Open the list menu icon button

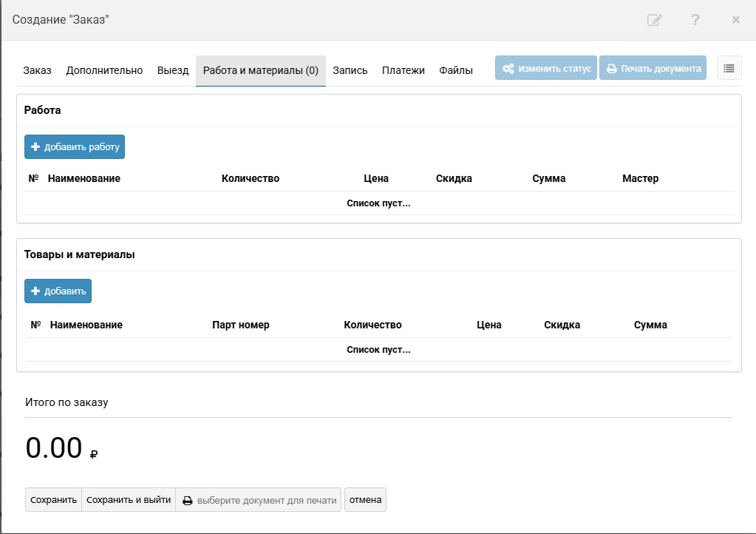click(x=729, y=68)
